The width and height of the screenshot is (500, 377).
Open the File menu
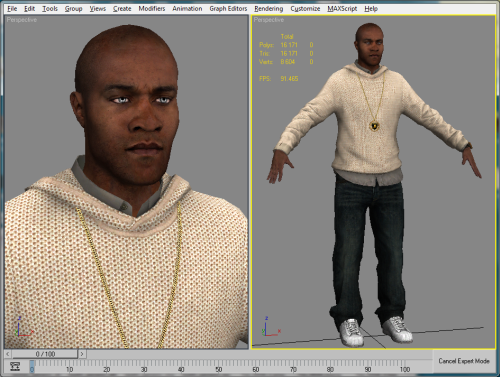coord(12,9)
